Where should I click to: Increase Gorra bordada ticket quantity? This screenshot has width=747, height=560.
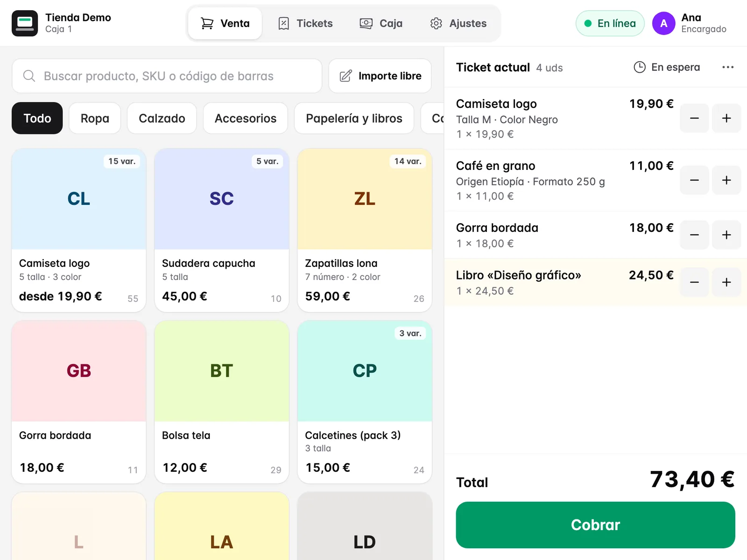(726, 235)
